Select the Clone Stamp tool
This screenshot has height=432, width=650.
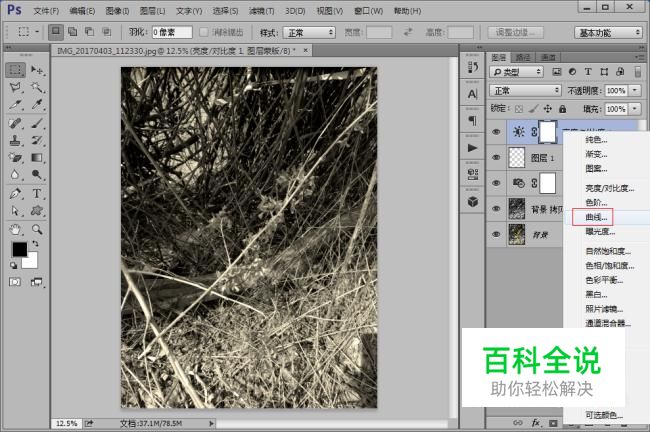(15, 141)
